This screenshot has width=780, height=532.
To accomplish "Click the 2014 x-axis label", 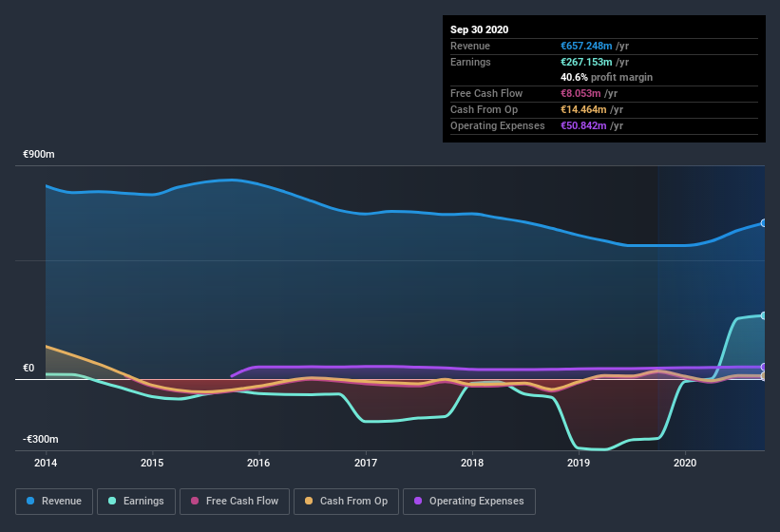I will pos(46,463).
